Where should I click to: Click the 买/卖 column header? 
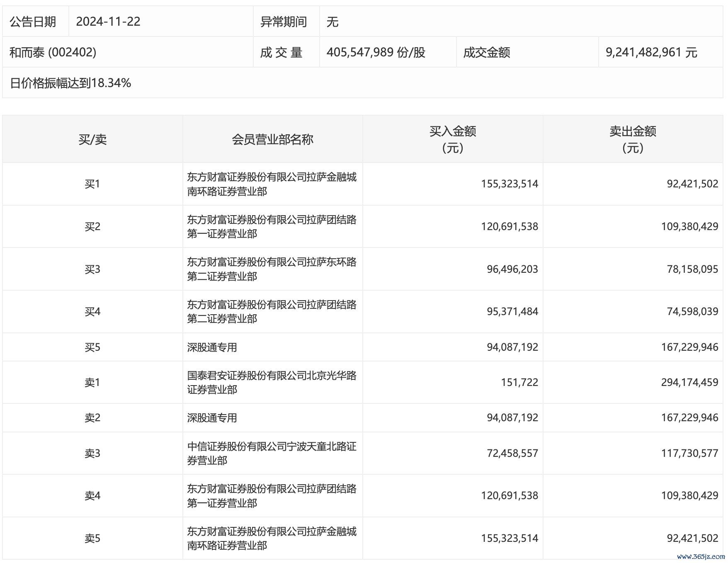[92, 139]
